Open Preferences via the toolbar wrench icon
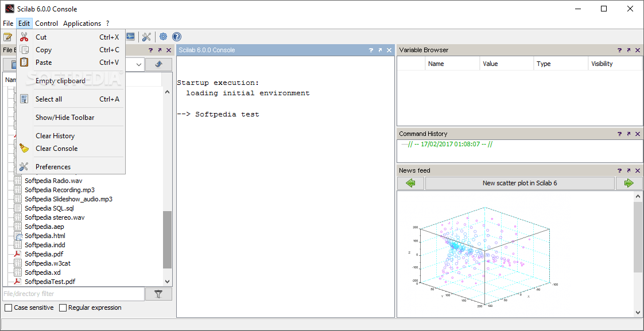This screenshot has height=331, width=644. pos(146,37)
